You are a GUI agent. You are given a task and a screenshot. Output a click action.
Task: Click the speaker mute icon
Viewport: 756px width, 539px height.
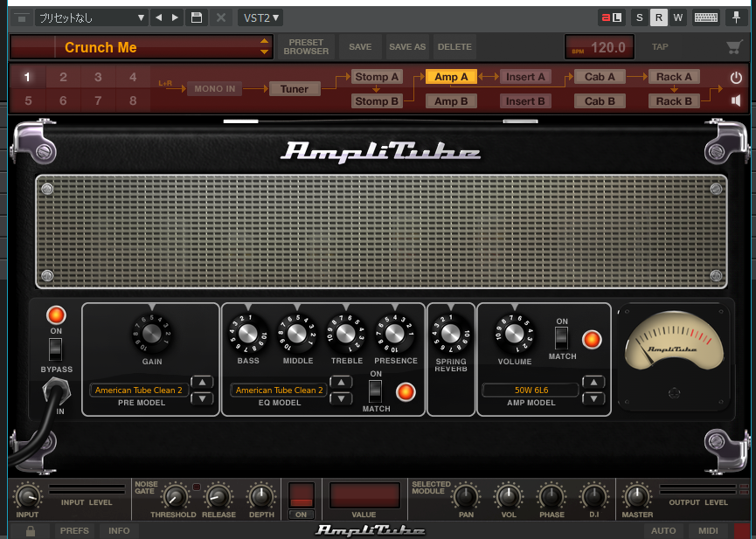[x=736, y=100]
